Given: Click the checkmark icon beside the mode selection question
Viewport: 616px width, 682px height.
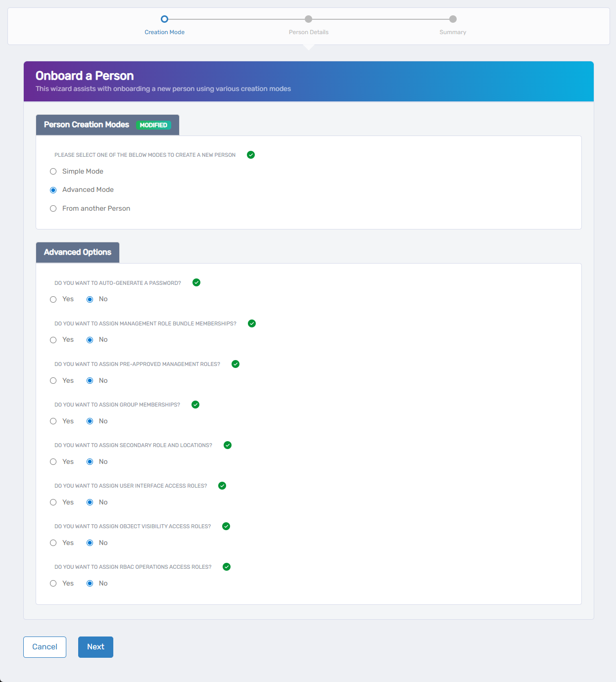Looking at the screenshot, I should [251, 155].
